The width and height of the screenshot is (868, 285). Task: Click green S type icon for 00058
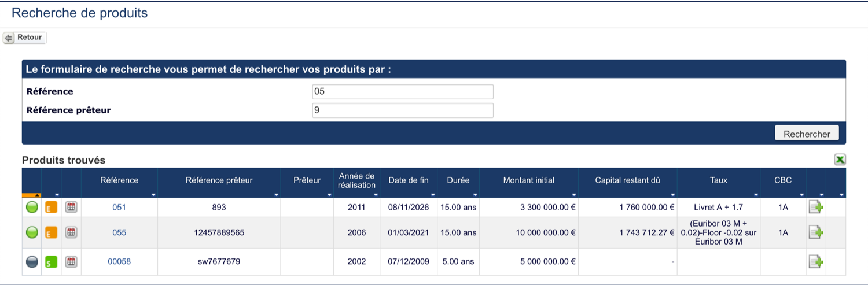coord(52,262)
